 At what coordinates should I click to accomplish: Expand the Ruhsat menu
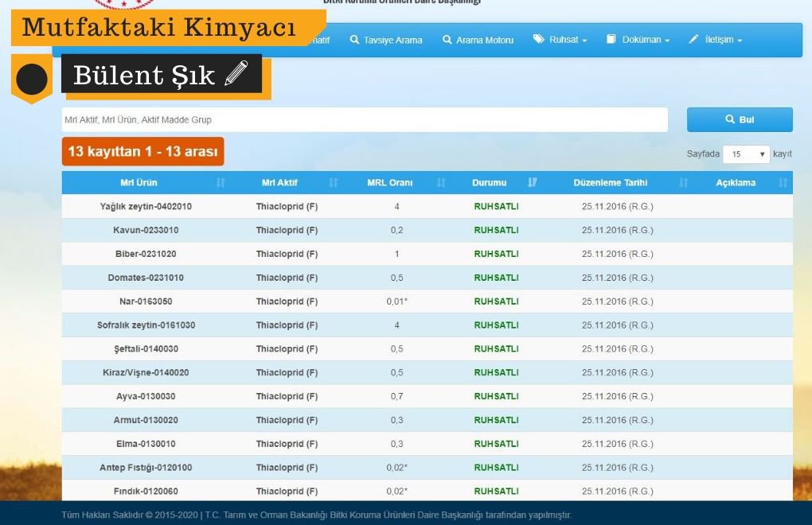point(560,39)
